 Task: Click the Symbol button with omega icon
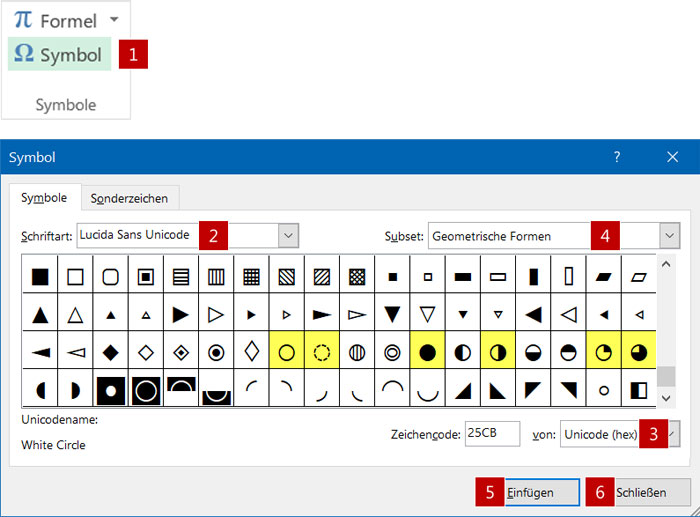(59, 54)
